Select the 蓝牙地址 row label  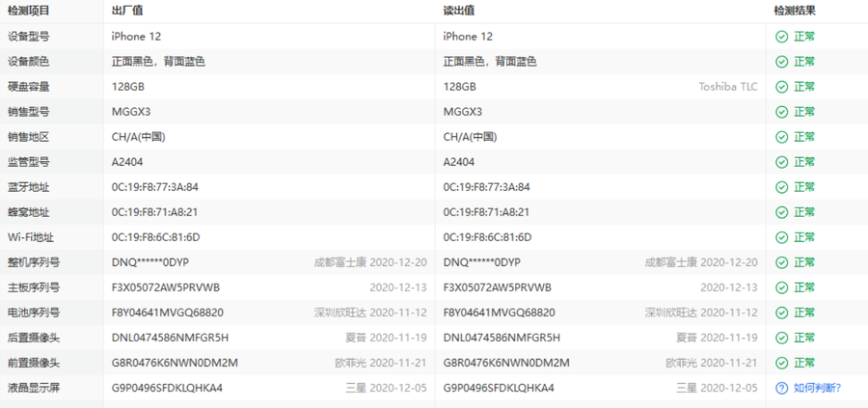[28, 187]
